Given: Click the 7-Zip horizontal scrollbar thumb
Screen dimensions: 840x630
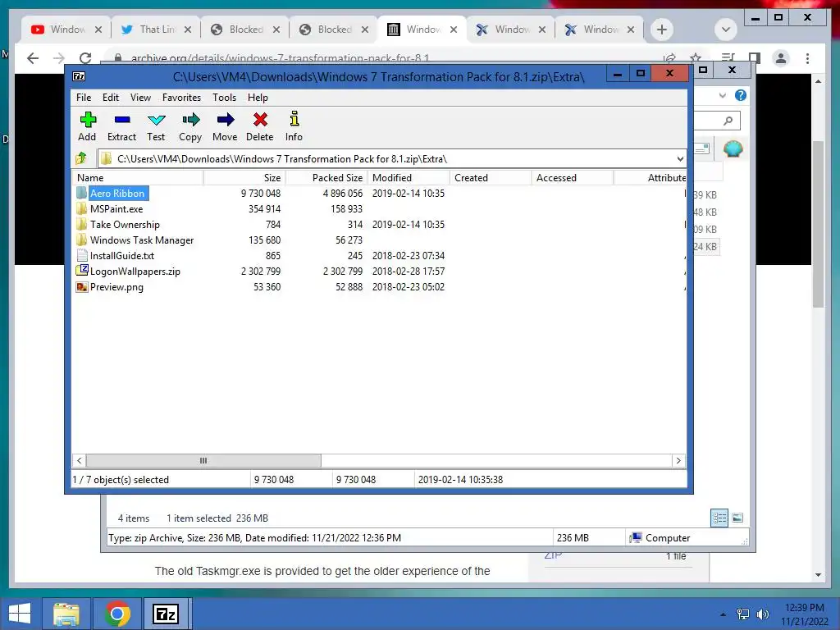Looking at the screenshot, I should pos(203,461).
